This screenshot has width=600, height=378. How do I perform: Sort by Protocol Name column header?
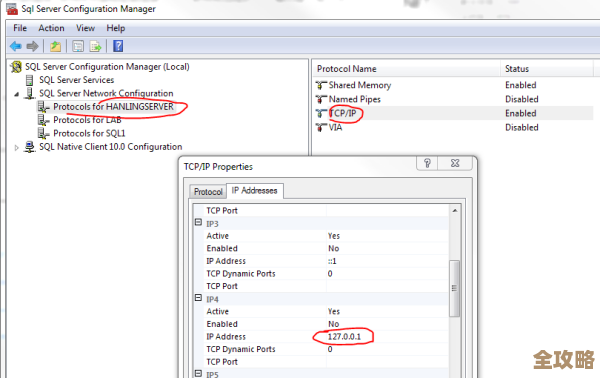406,69
